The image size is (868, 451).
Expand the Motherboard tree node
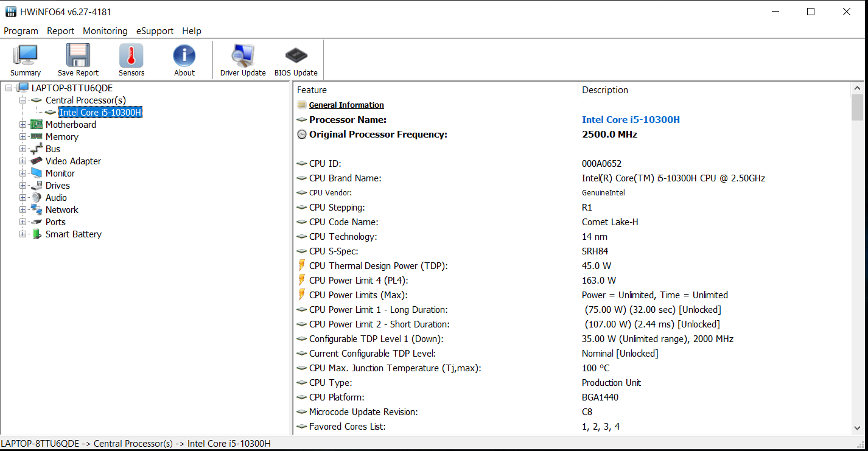pos(23,125)
